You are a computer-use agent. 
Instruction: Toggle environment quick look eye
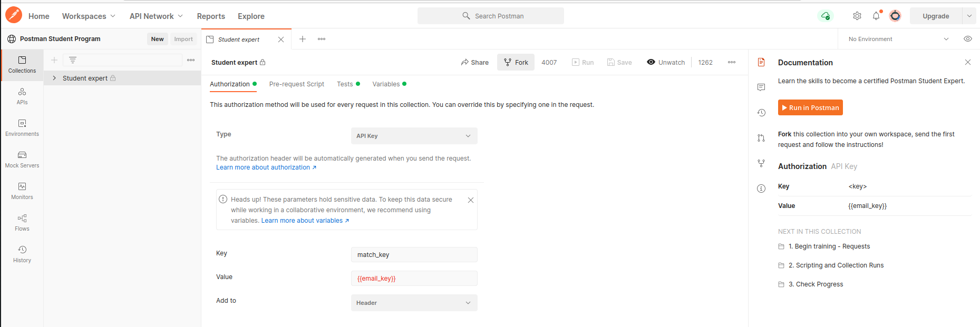pos(968,39)
